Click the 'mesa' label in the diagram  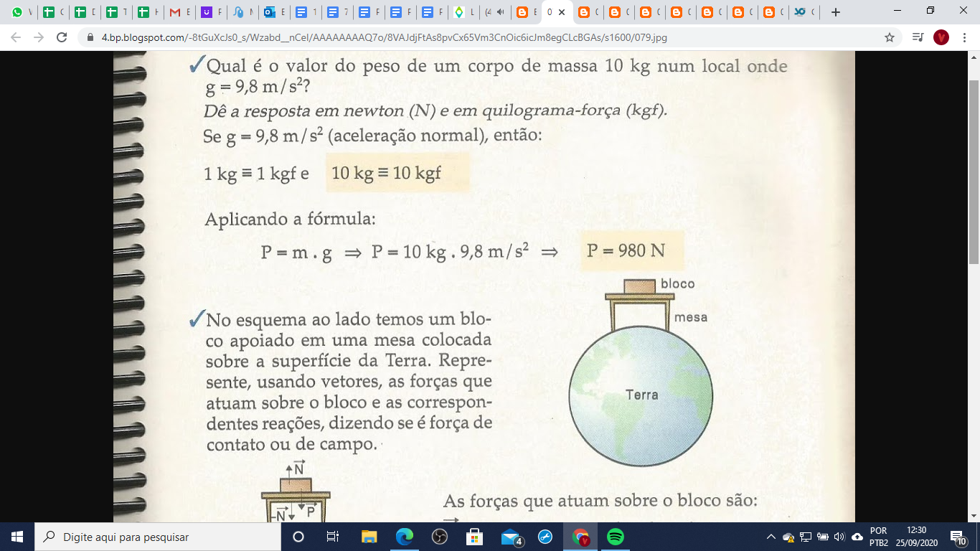point(691,316)
